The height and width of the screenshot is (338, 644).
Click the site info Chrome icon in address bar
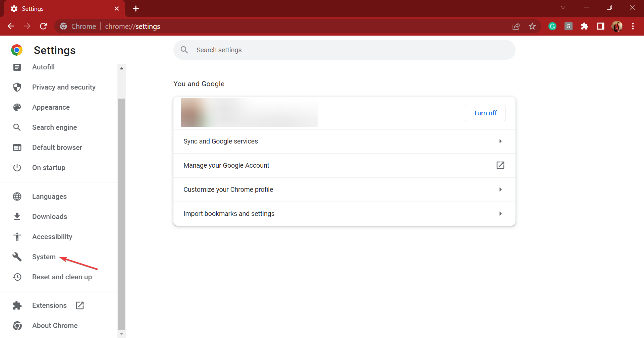63,26
